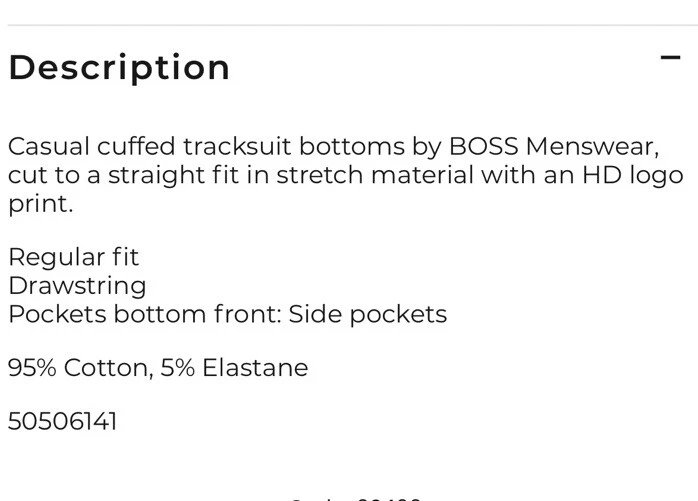Click the partially visible text at bottom
The width and height of the screenshot is (698, 501).
click(355, 496)
